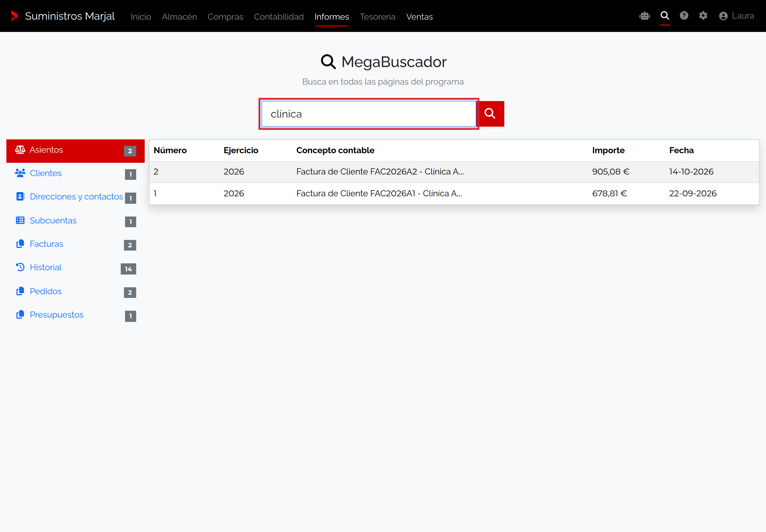The width and height of the screenshot is (766, 532).
Task: Click the date 22-09-2026
Action: [x=693, y=193]
